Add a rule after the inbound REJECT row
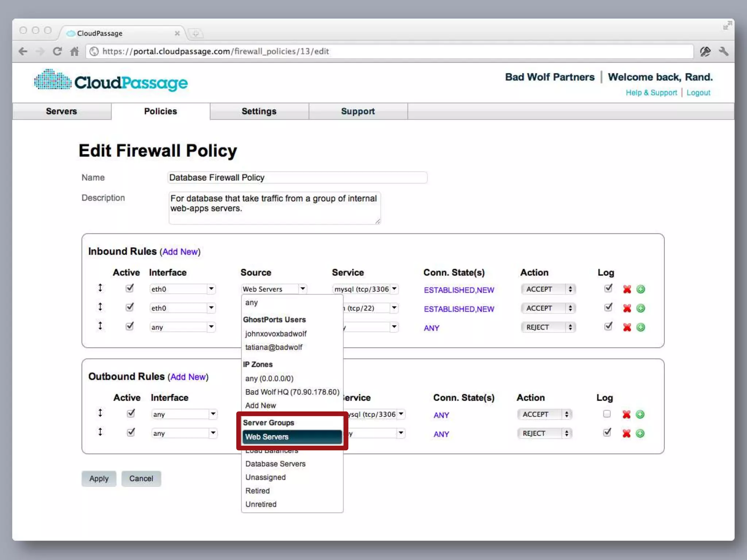The width and height of the screenshot is (747, 560). click(x=640, y=327)
